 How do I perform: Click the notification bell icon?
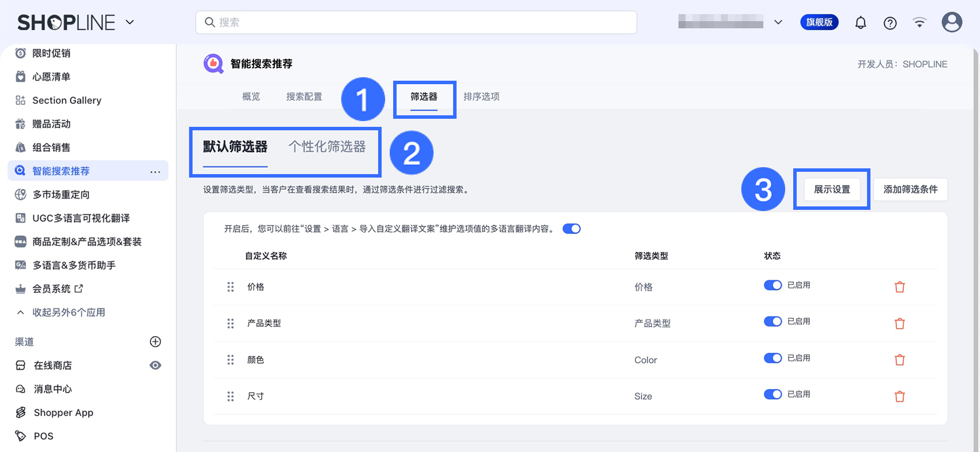[861, 23]
